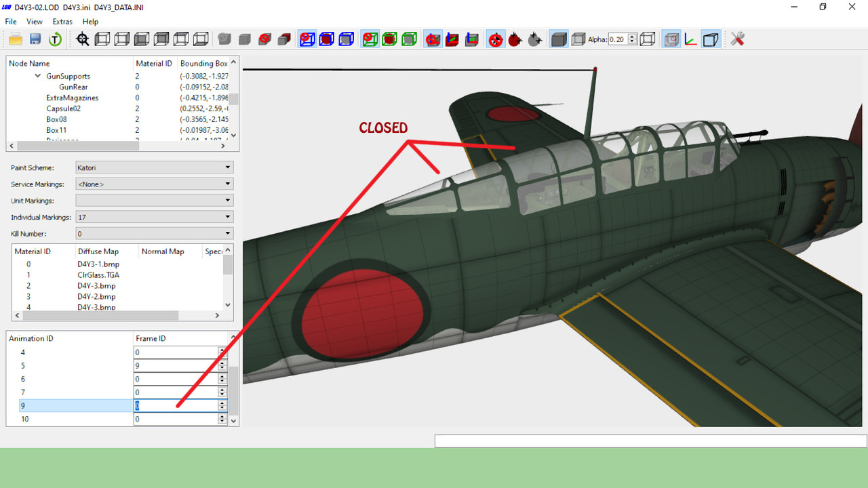Click the zoom-to-fit magnifier crosshair icon
868x488 pixels.
83,39
